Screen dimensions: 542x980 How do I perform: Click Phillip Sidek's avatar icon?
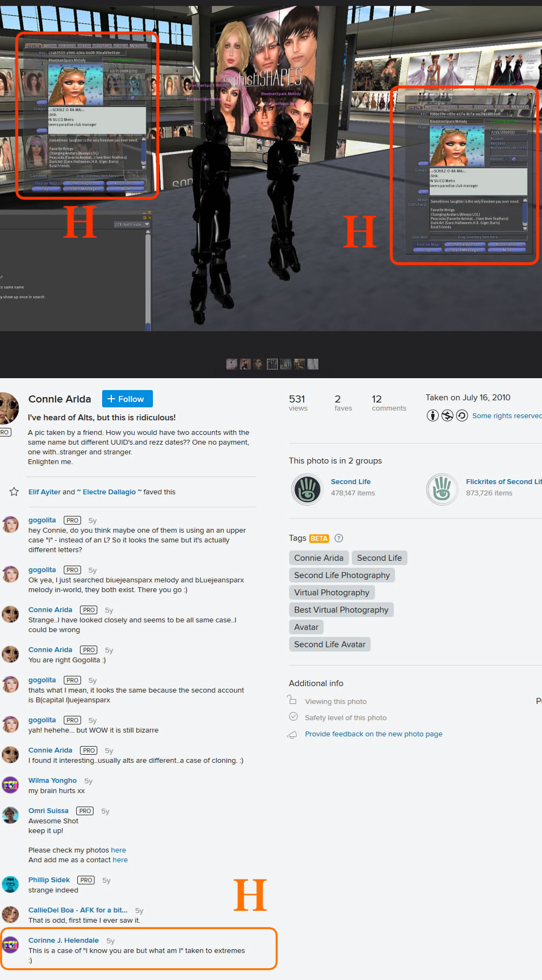pyautogui.click(x=10, y=884)
